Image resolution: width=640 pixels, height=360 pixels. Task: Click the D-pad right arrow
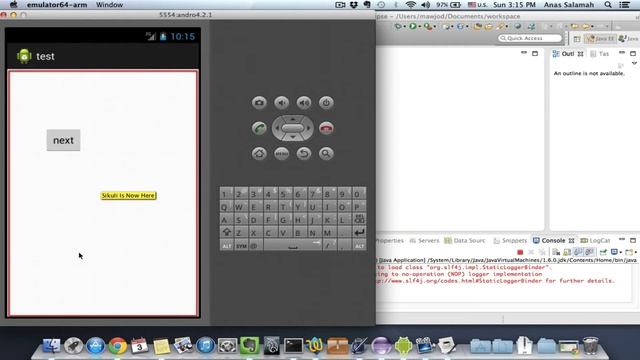[309, 128]
